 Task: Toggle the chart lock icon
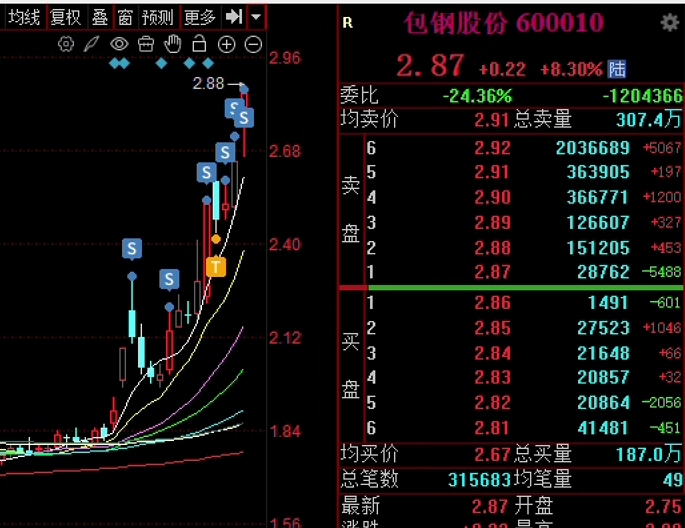(x=199, y=44)
